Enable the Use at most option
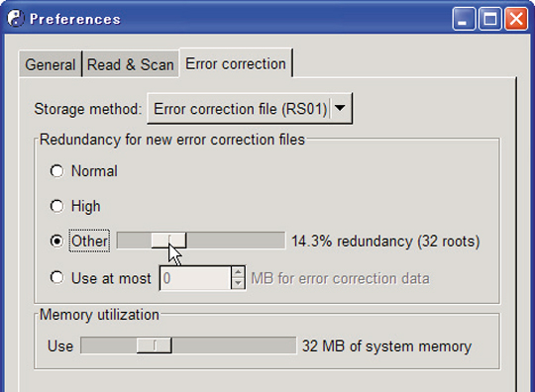The height and width of the screenshot is (392, 535). (x=56, y=278)
